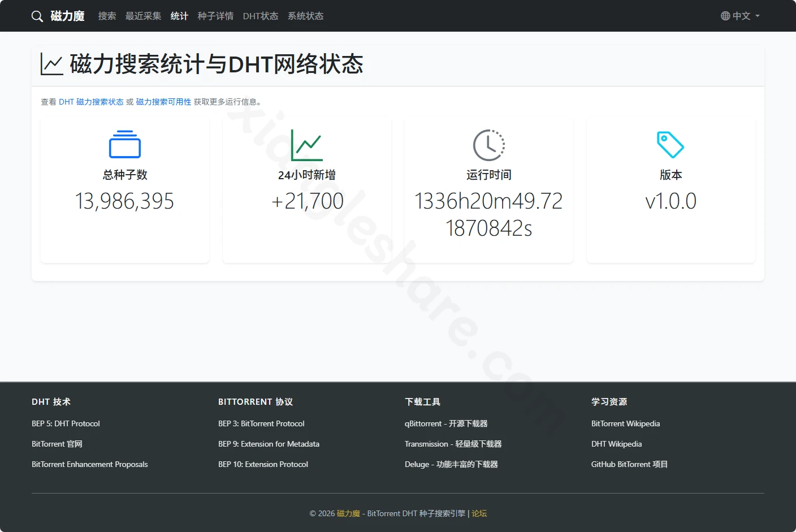Open BEP 5: DHT Protocol link
The image size is (796, 532).
tap(66, 423)
